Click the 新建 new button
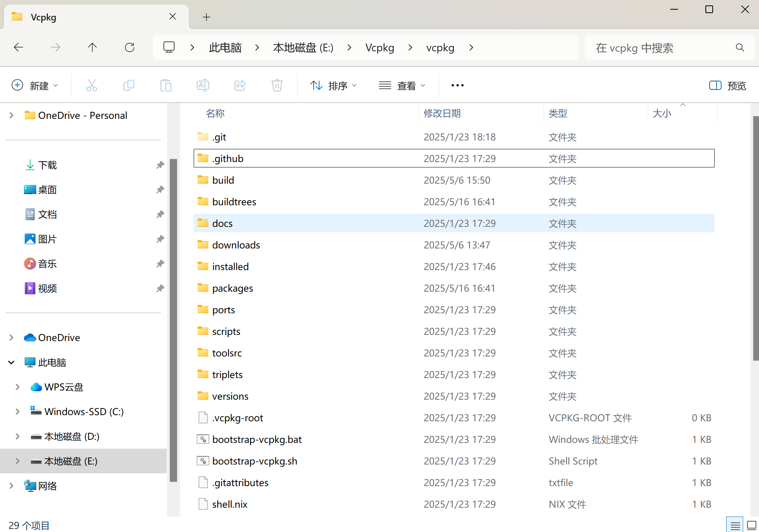 (x=35, y=86)
